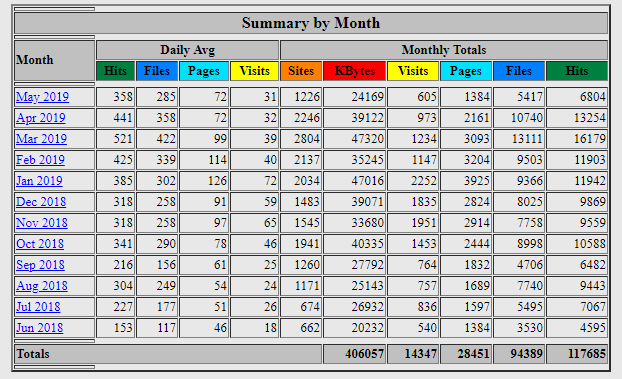Open Oct 2018 usage details

pos(40,244)
